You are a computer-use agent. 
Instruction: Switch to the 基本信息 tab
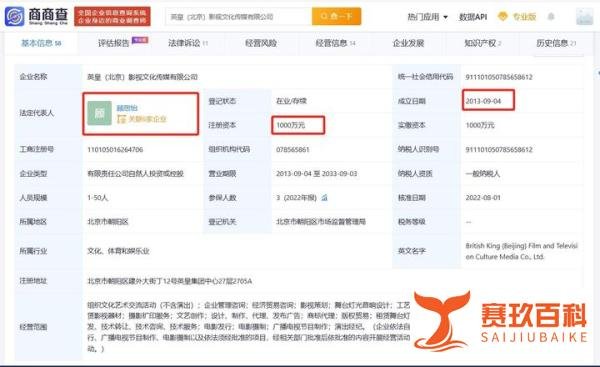(41, 43)
